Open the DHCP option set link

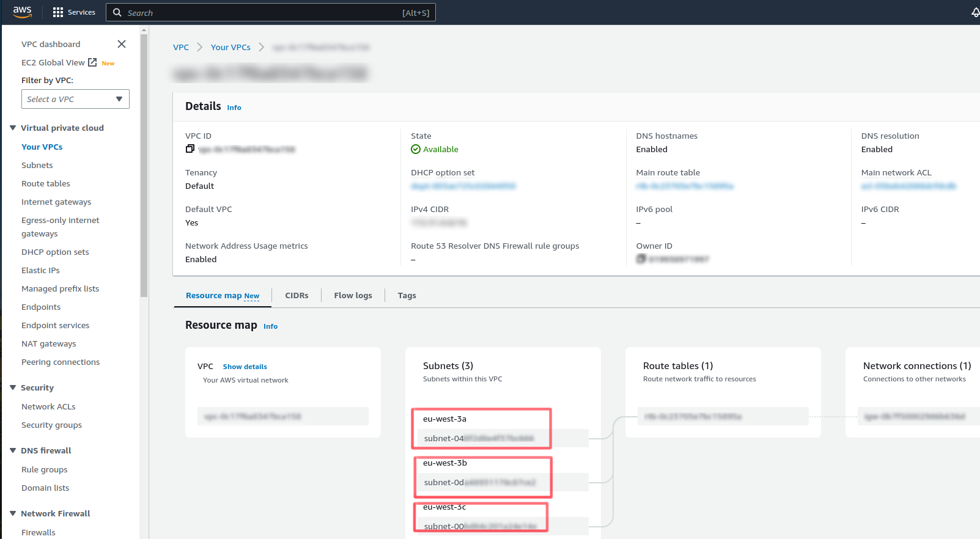pos(463,186)
